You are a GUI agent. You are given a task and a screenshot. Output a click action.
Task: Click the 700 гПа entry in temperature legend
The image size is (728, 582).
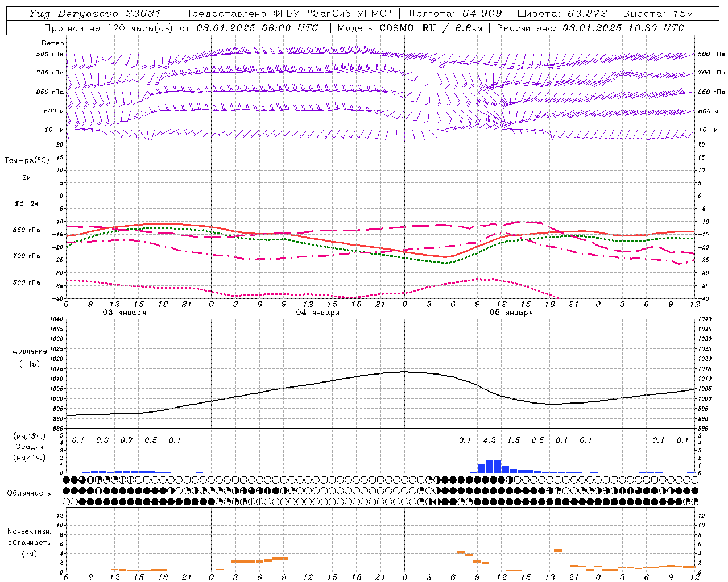(27, 256)
